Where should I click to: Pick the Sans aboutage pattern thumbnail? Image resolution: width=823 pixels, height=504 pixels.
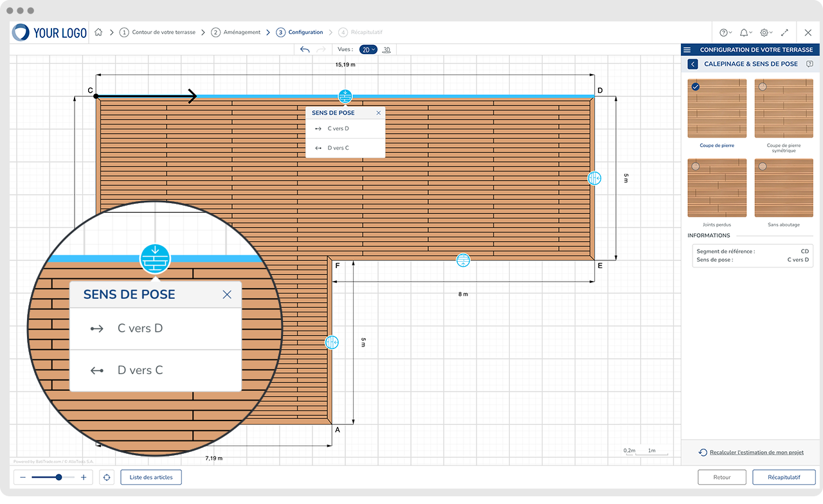click(784, 188)
